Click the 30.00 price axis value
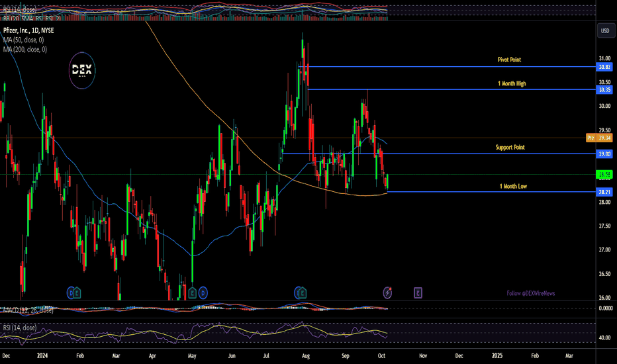617x364 pixels. click(x=604, y=106)
